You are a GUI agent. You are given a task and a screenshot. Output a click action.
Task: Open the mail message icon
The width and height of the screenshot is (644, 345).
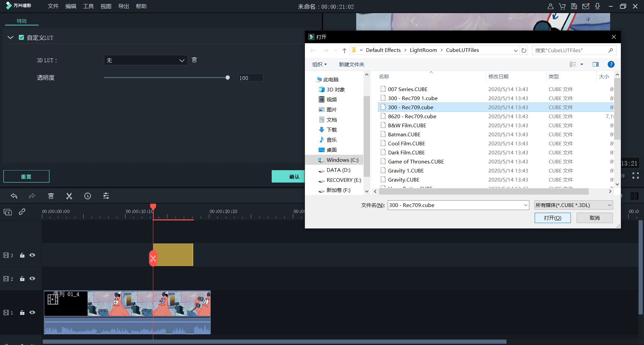tap(586, 6)
